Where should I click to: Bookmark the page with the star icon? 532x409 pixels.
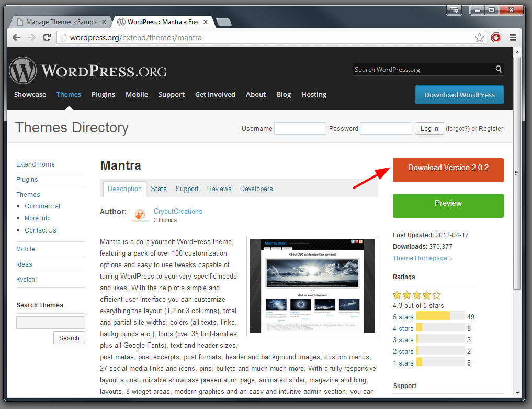point(479,37)
